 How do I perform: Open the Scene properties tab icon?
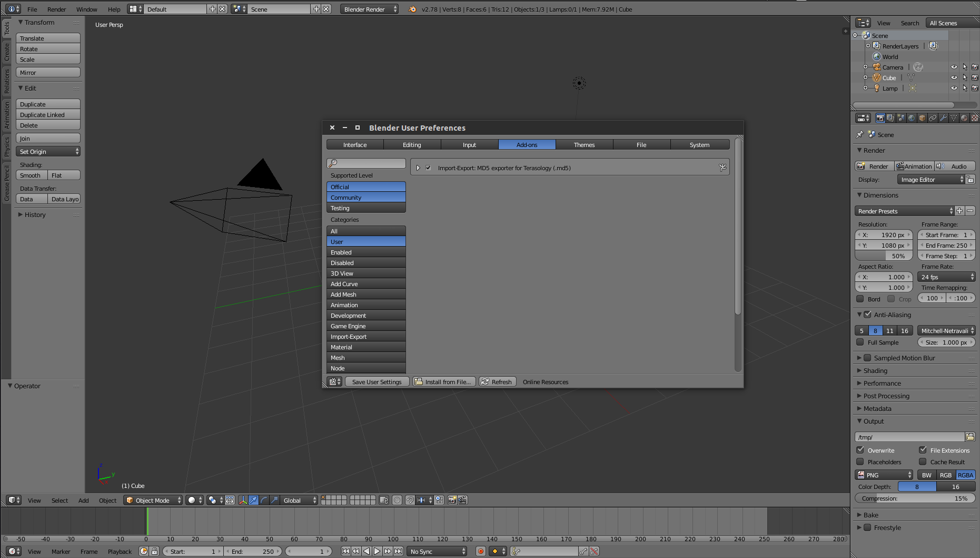pos(901,118)
